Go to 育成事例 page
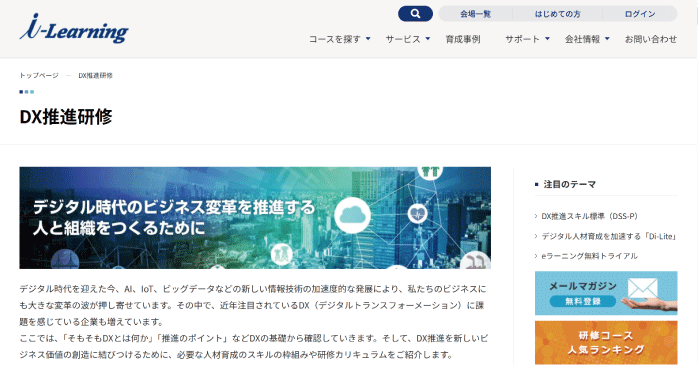This screenshot has height=365, width=698. click(x=463, y=39)
